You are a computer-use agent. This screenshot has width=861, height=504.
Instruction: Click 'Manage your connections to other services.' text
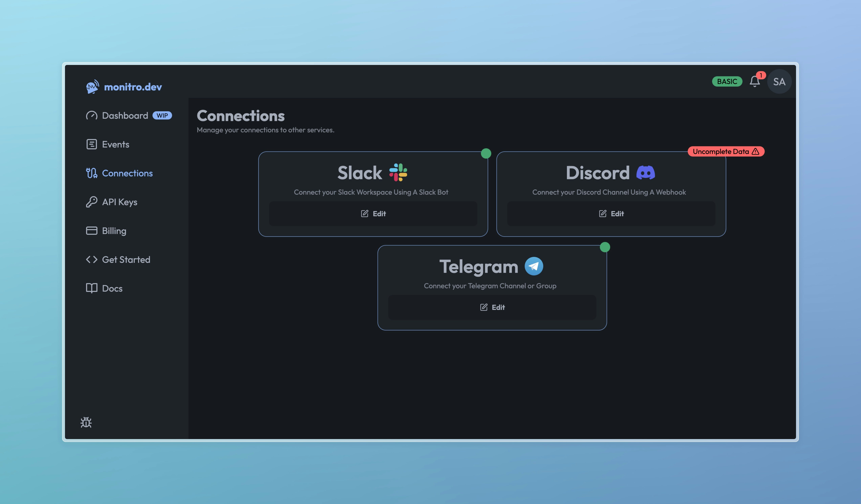tap(266, 130)
